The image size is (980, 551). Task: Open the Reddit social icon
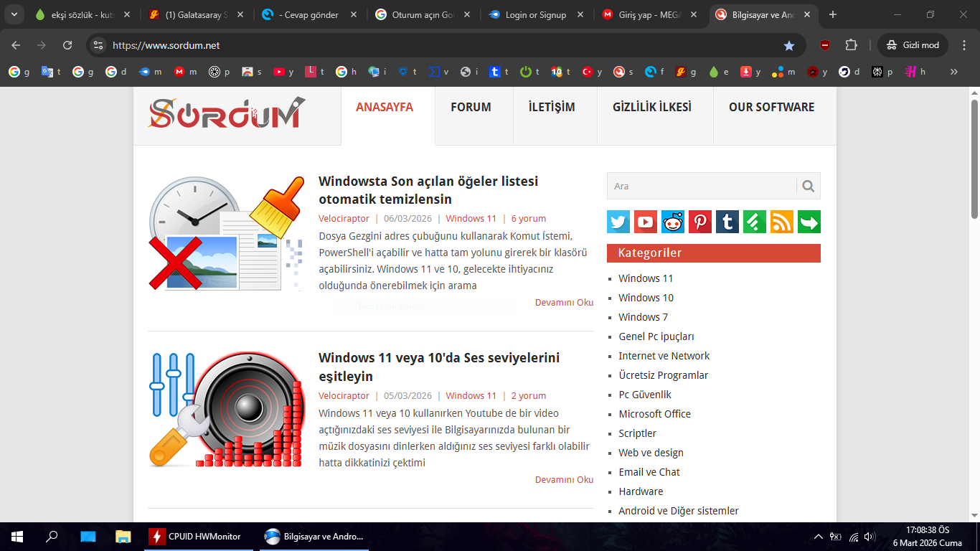[673, 222]
